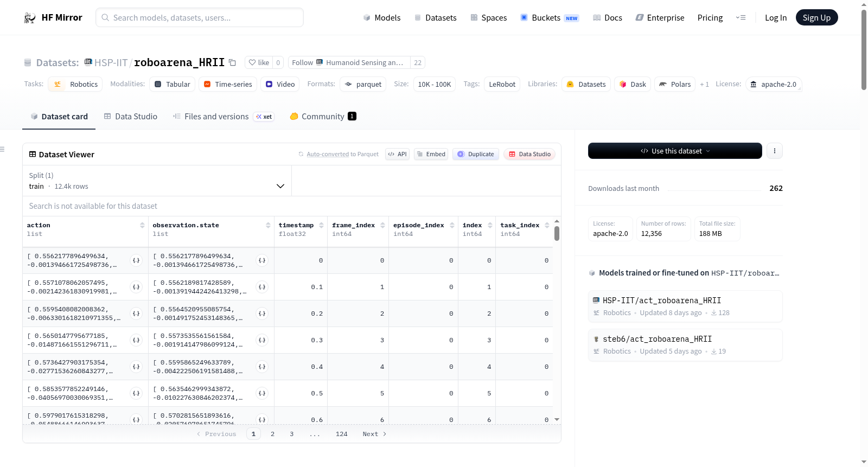
Task: Expand the Split train selector
Action: [x=157, y=181]
